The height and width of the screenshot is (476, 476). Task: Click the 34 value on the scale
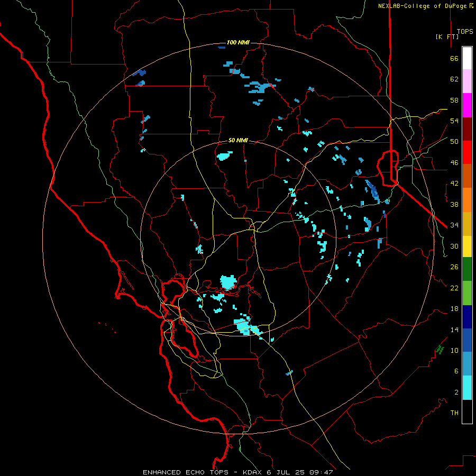pos(454,225)
